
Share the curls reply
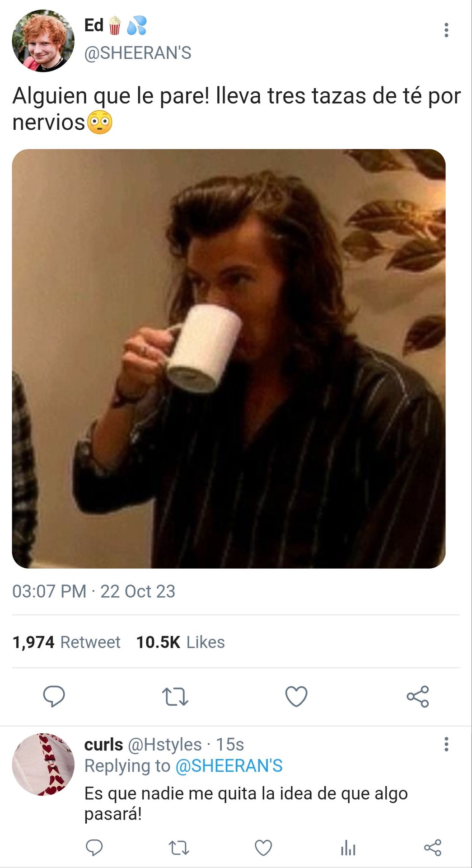pos(433,848)
